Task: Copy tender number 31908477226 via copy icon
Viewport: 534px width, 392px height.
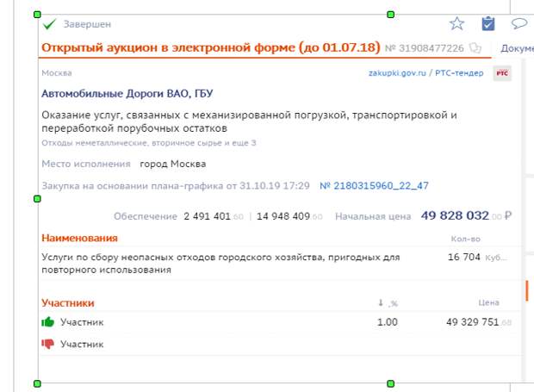Action: click(475, 48)
